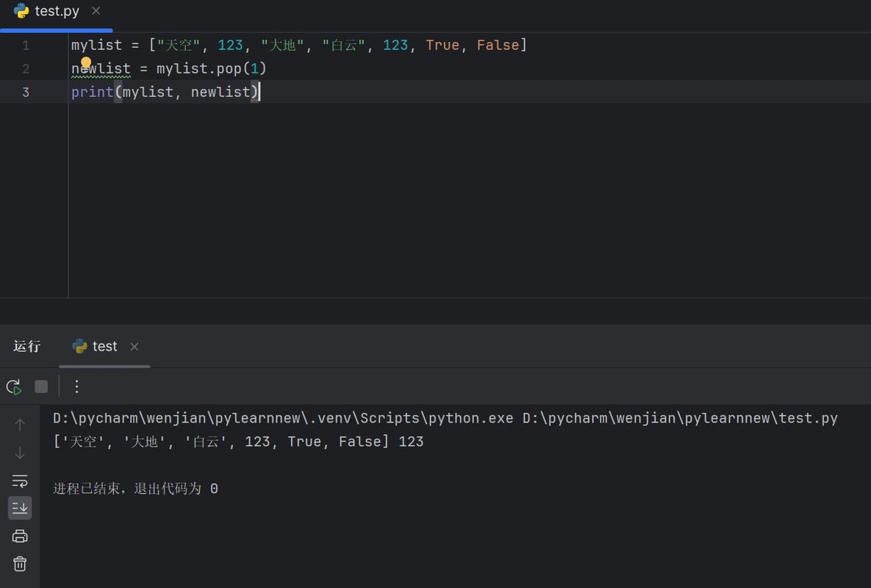Close the test.py editor tab
Screen dimensions: 871x588
(96, 11)
